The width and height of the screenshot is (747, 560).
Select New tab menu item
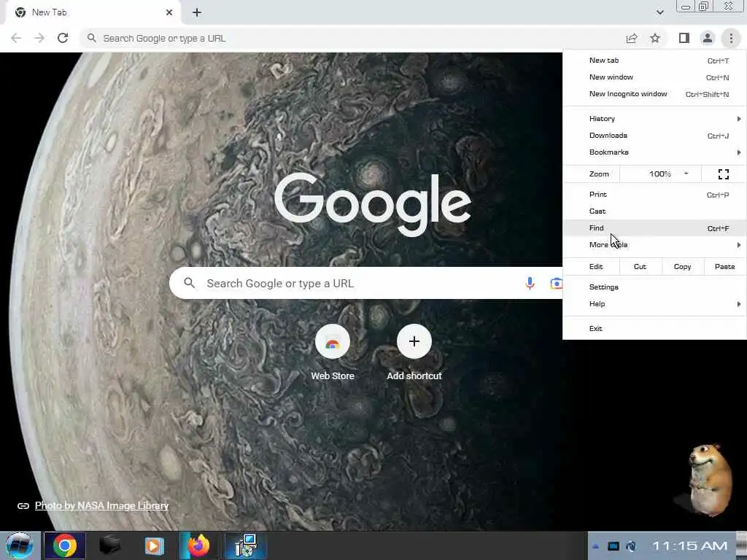(x=654, y=61)
